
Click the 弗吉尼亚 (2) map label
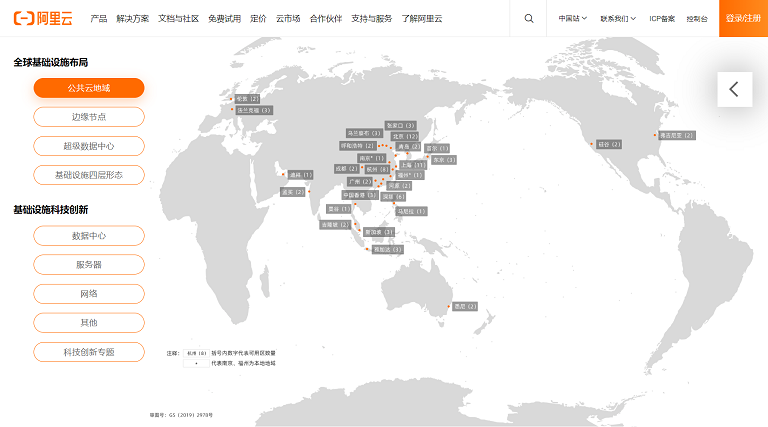pyautogui.click(x=676, y=135)
